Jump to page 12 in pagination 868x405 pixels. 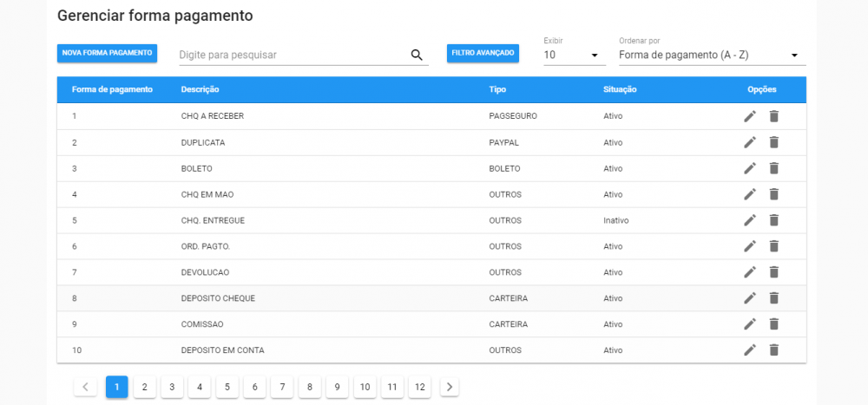click(420, 387)
